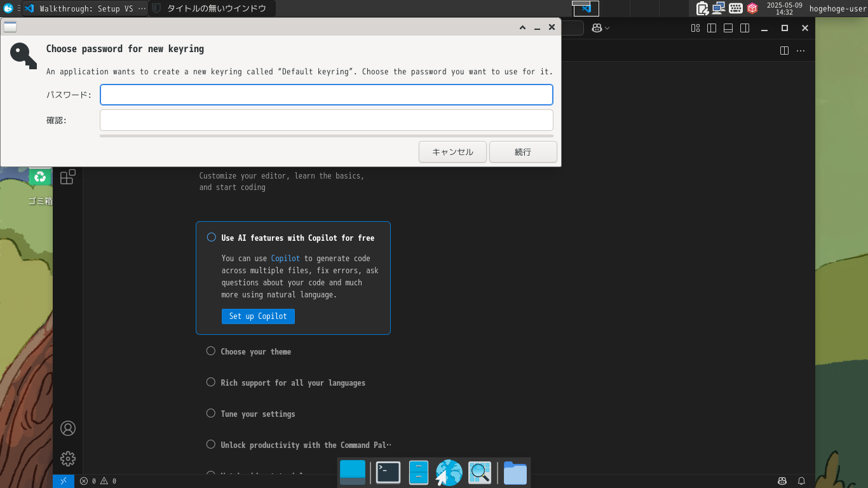The width and height of the screenshot is (868, 488).
Task: Expand the 'Rich support for all your languages' step
Action: 293,383
